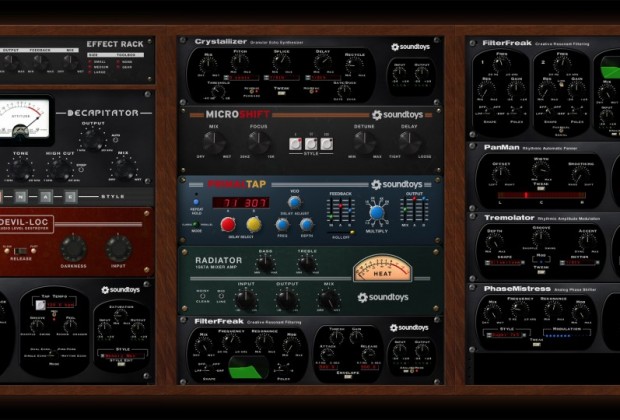Click the PrimalTap red delay time display
Screen dimensions: 620x420
pyautogui.click(x=241, y=202)
